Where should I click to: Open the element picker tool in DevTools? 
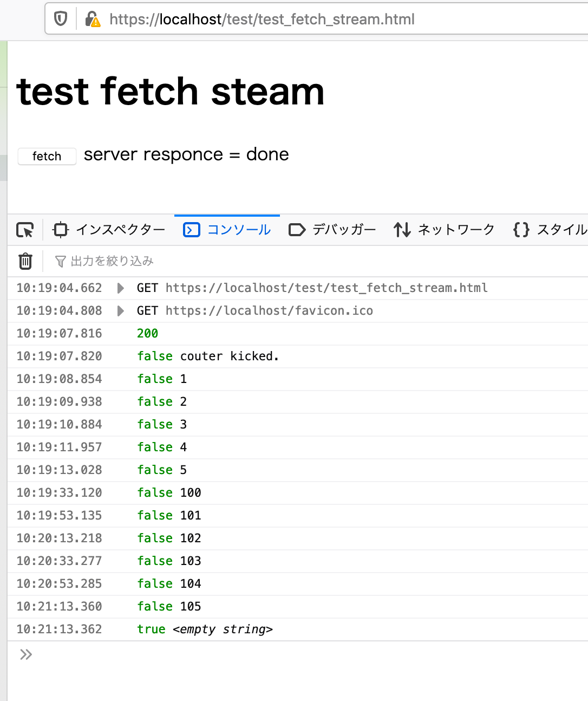[24, 230]
